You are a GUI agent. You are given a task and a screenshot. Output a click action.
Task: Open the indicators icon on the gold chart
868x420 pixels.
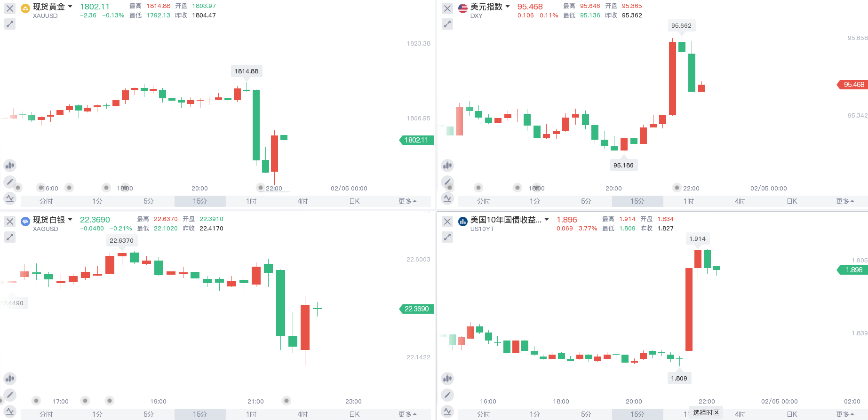10,165
